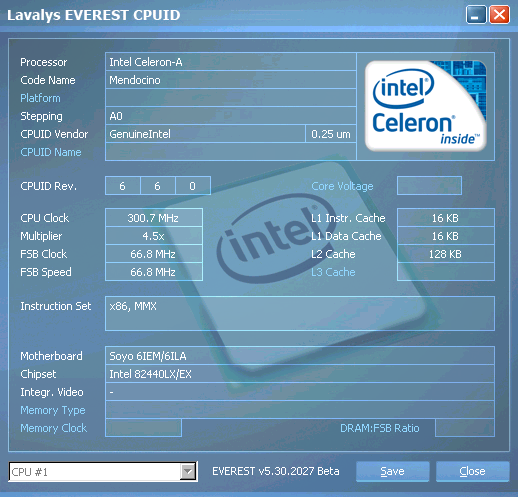This screenshot has height=497, width=518.
Task: Click the empty DRAM:FSB Ratio field
Action: point(465,428)
